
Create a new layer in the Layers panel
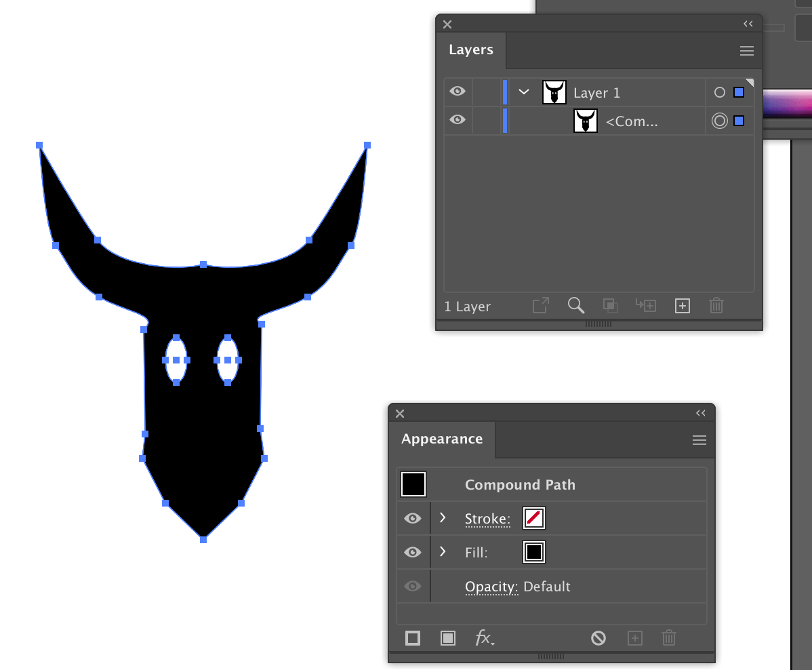(x=682, y=305)
